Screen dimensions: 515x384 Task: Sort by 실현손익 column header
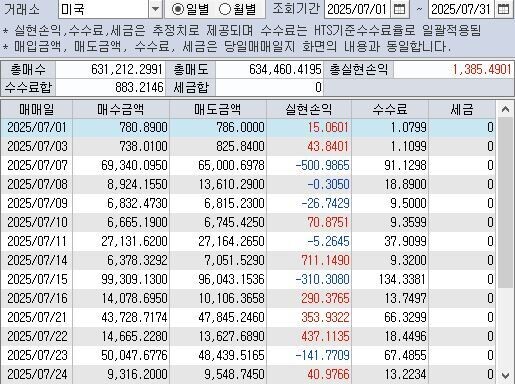tap(309, 109)
